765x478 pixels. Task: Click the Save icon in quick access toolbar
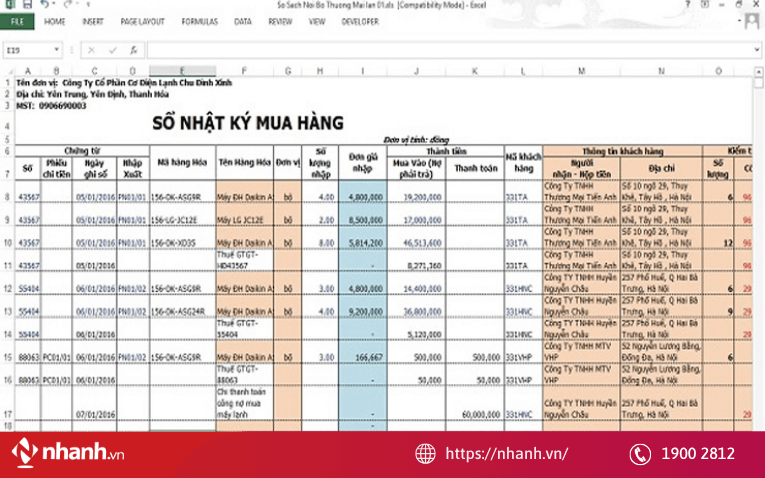pos(27,5)
